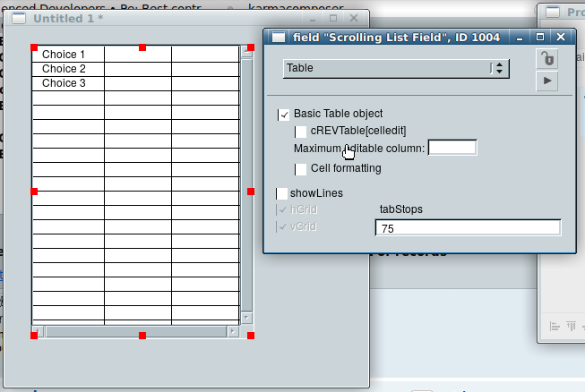Toggle the showLines checkbox
Screen dimensions: 585x392
click(281, 193)
